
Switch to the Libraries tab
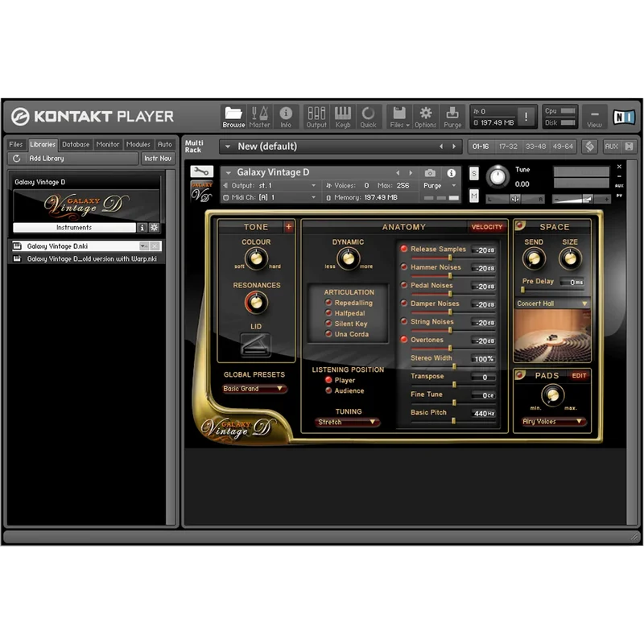[x=43, y=145]
